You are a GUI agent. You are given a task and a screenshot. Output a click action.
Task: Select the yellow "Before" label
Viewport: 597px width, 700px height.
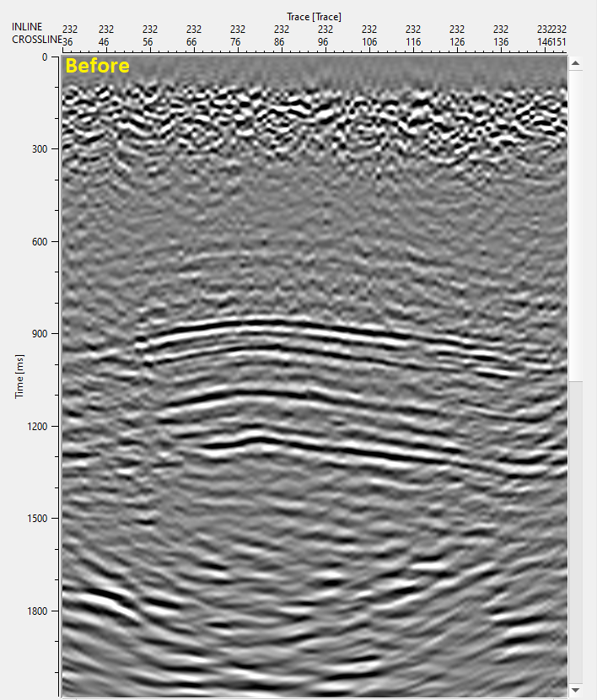tap(97, 66)
